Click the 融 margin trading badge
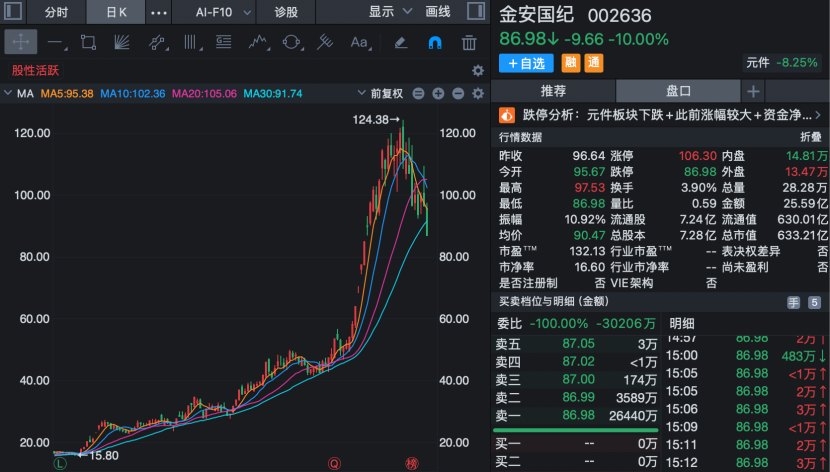Viewport: 830px width, 472px height. 571,63
